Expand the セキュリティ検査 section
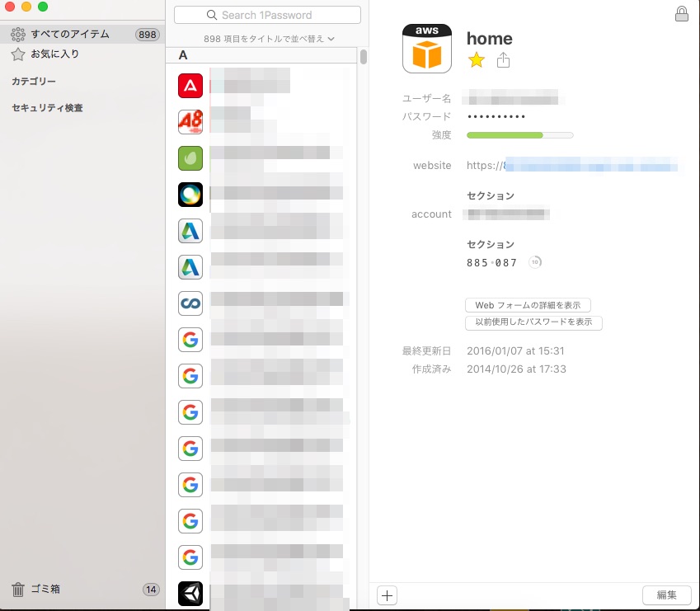This screenshot has height=611, width=700. [47, 107]
